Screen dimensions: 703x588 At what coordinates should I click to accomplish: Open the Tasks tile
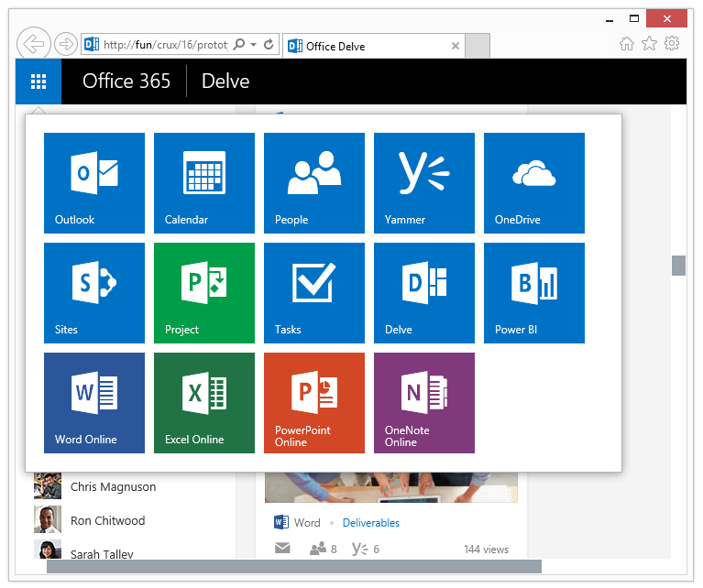[314, 293]
